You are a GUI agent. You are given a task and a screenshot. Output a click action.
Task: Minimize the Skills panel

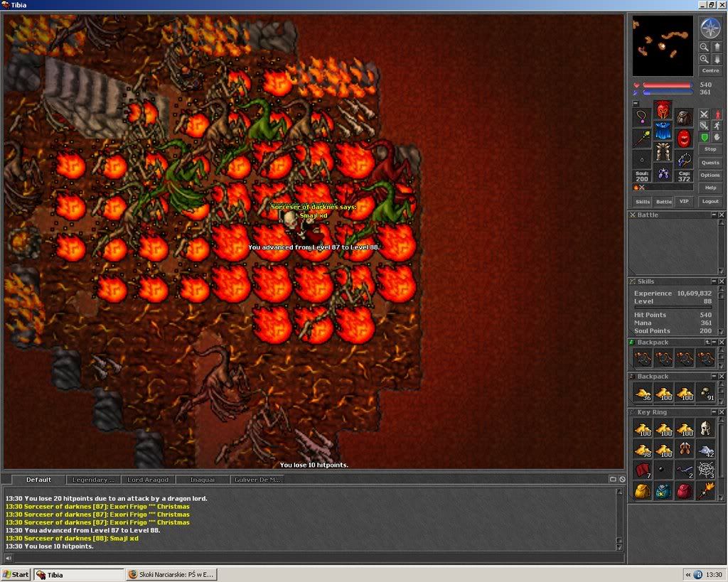(x=714, y=281)
